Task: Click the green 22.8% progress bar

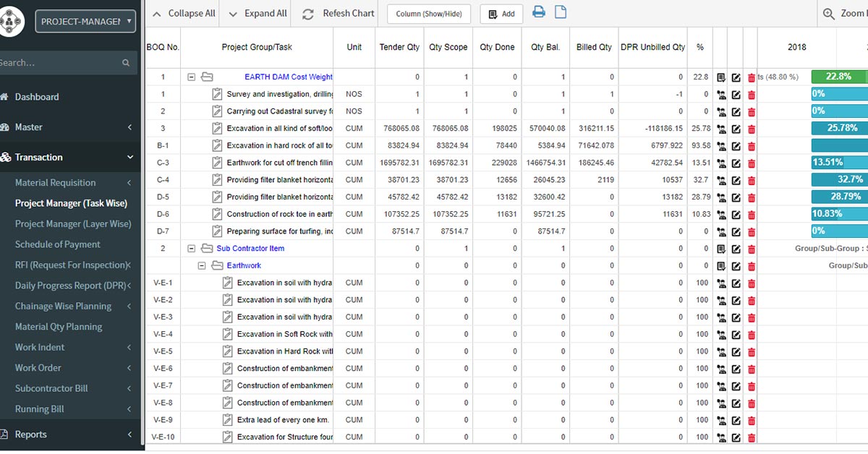Action: (x=838, y=77)
